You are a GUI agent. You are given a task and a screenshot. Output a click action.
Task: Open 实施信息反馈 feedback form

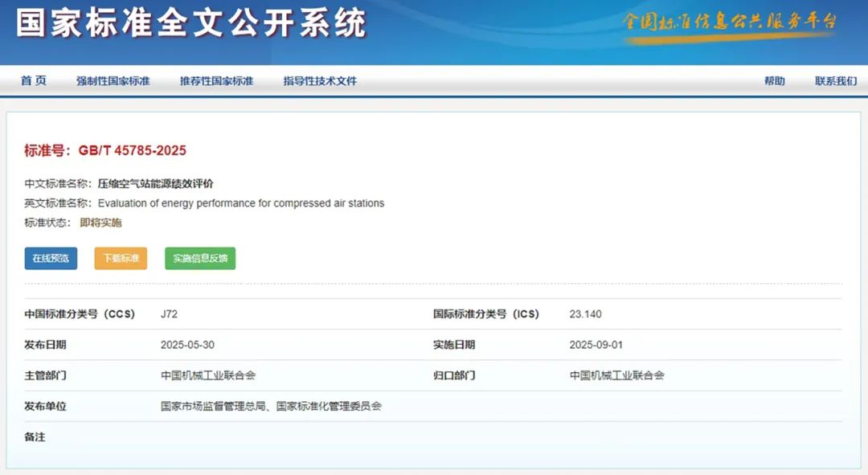pos(199,258)
